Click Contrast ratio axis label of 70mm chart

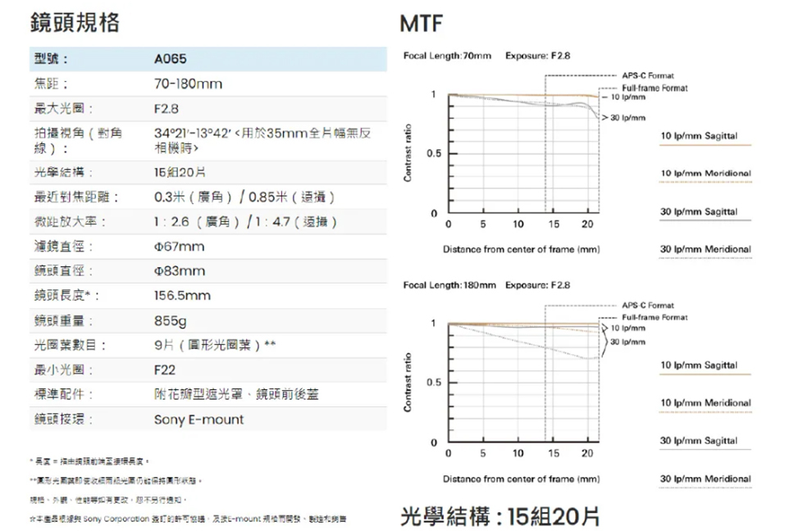(408, 153)
